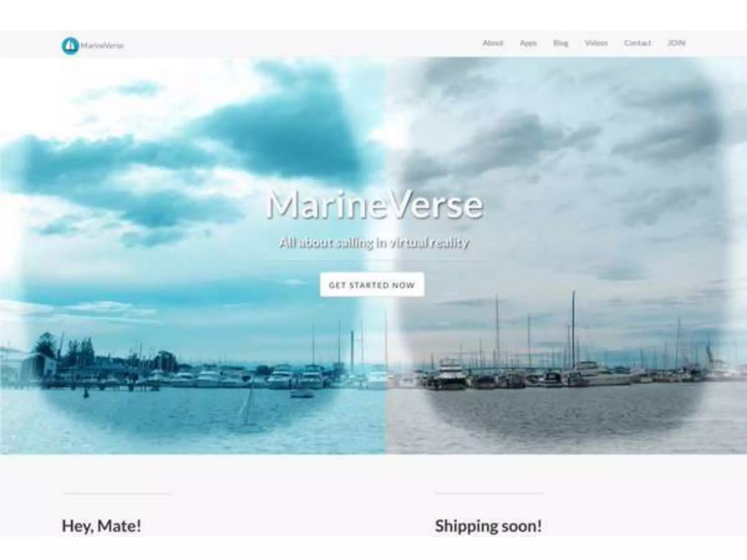Click the large MarineVerse hero title
Viewport: 747px width, 560px height.
pyautogui.click(x=375, y=205)
